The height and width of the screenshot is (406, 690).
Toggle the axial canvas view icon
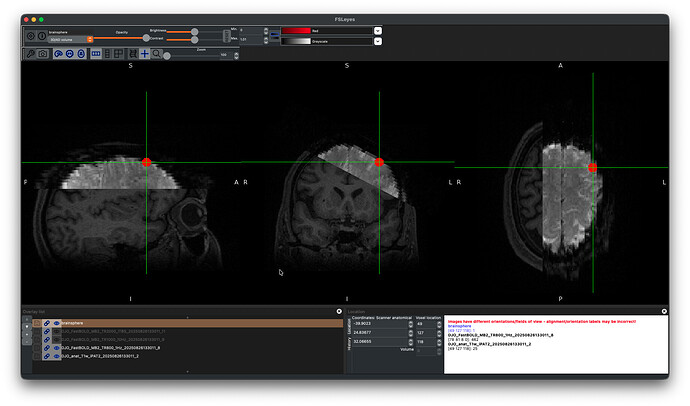[81, 53]
